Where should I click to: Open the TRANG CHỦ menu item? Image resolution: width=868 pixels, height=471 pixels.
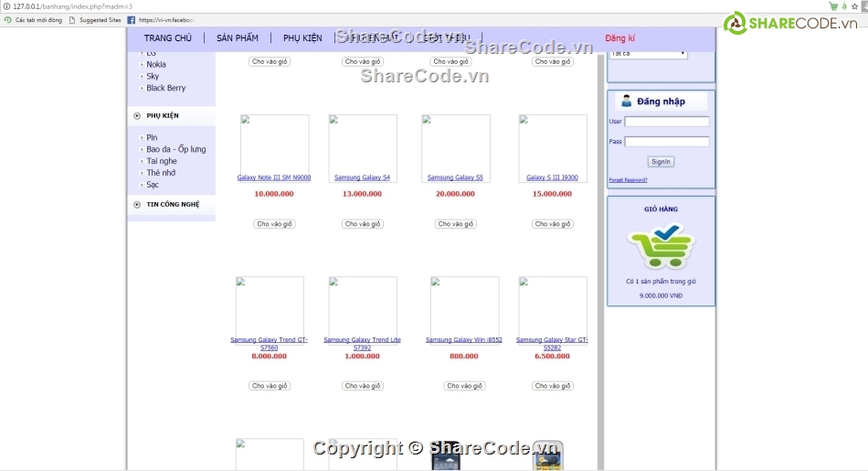168,38
